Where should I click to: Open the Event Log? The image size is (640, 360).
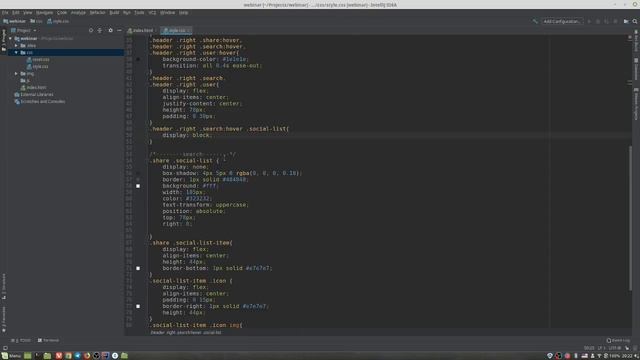618,340
